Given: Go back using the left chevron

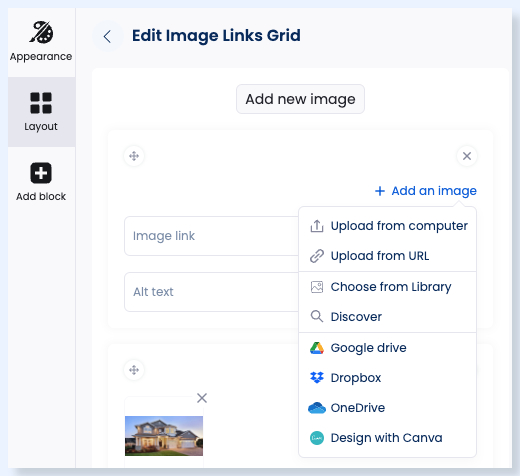Looking at the screenshot, I should pos(107,36).
